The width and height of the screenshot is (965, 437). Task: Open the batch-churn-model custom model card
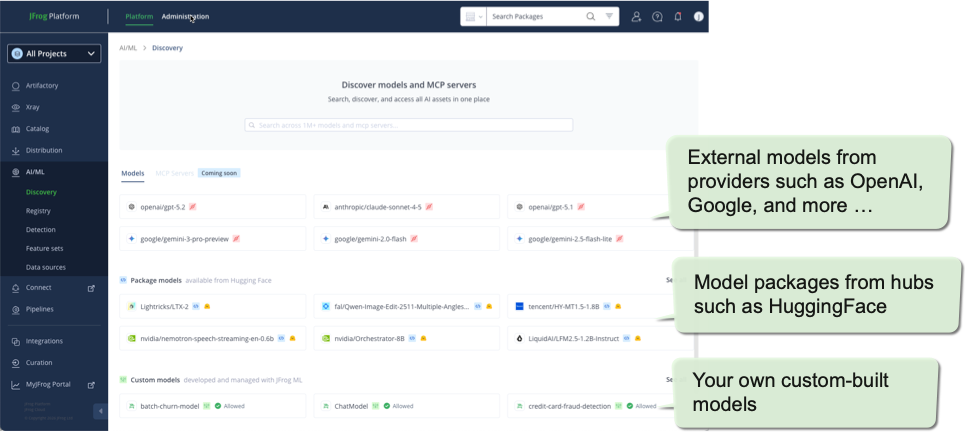212,406
